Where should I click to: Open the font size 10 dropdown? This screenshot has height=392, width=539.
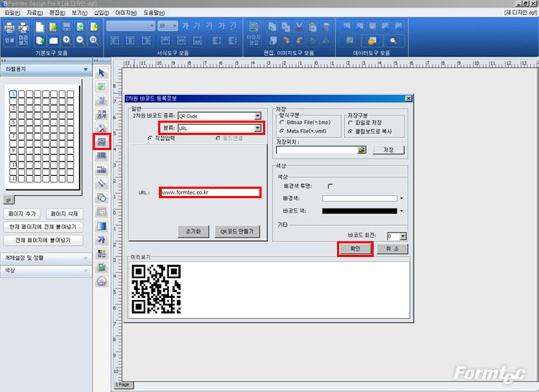[175, 26]
